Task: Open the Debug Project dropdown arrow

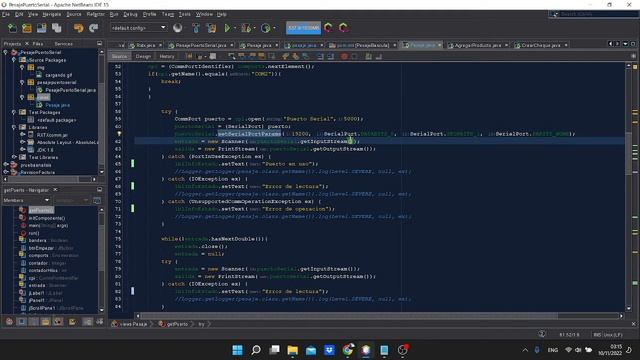Action: coord(254,28)
